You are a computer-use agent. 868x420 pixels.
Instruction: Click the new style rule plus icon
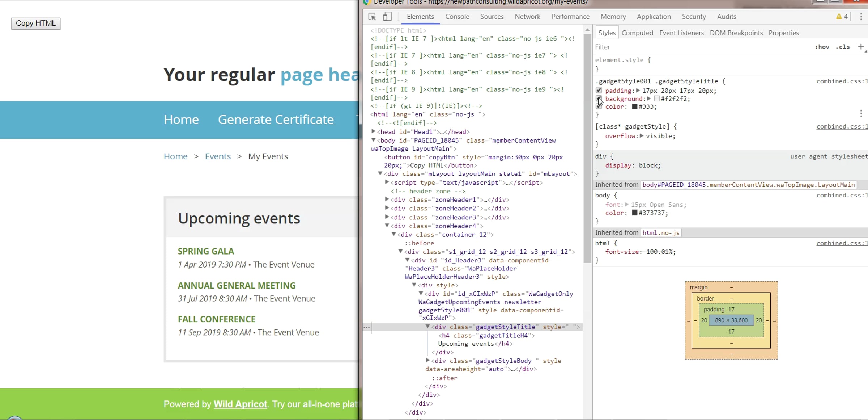pos(861,47)
